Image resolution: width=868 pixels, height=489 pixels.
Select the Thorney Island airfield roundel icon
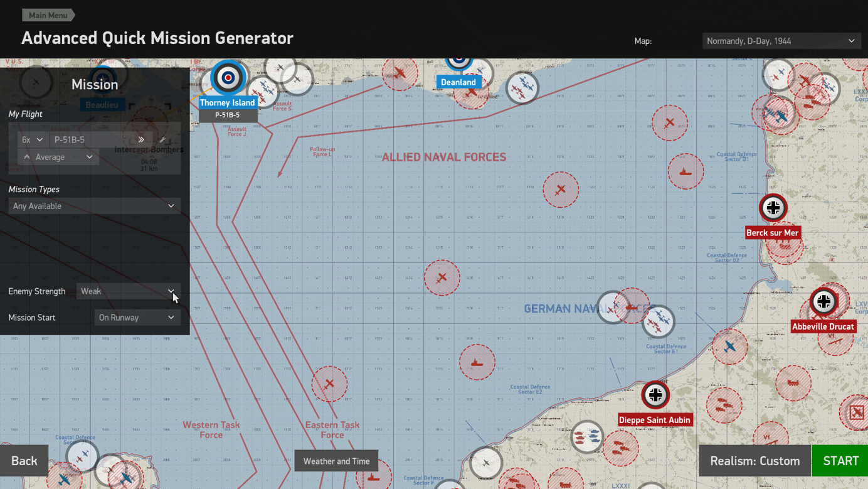coord(228,78)
